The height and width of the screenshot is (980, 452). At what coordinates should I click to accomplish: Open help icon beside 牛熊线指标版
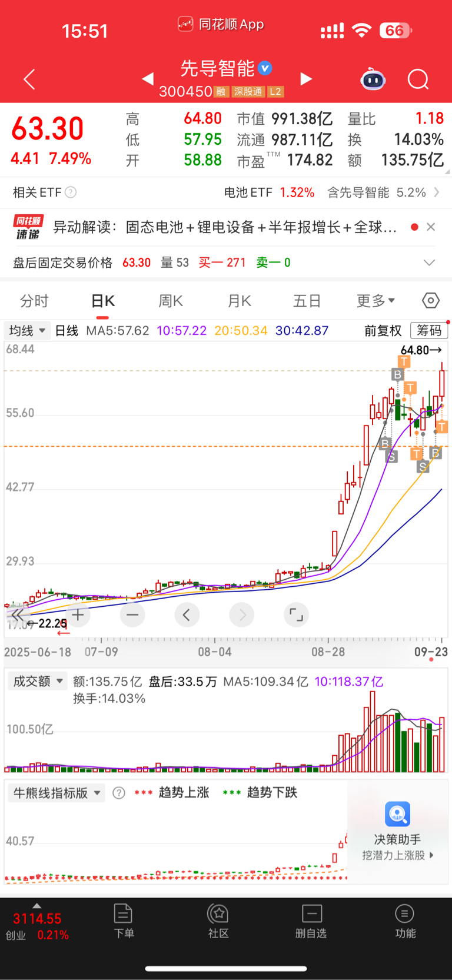119,793
